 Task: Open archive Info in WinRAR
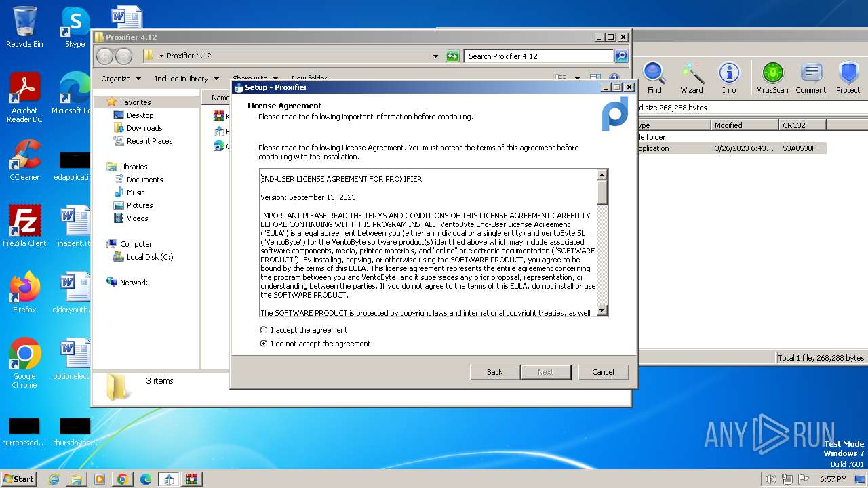tap(729, 78)
